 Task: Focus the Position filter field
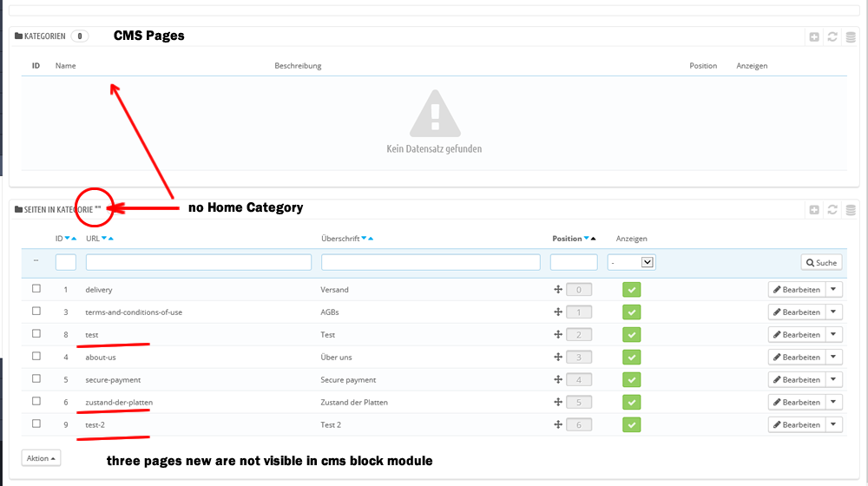pyautogui.click(x=574, y=262)
